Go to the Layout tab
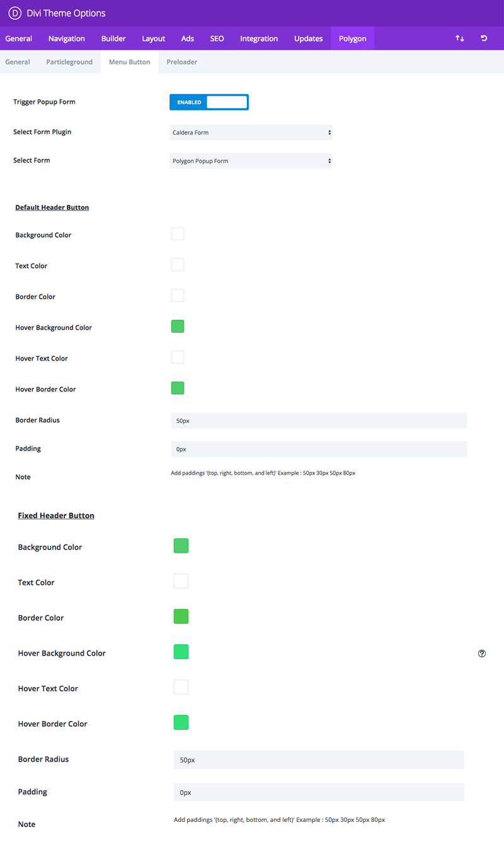 (154, 38)
